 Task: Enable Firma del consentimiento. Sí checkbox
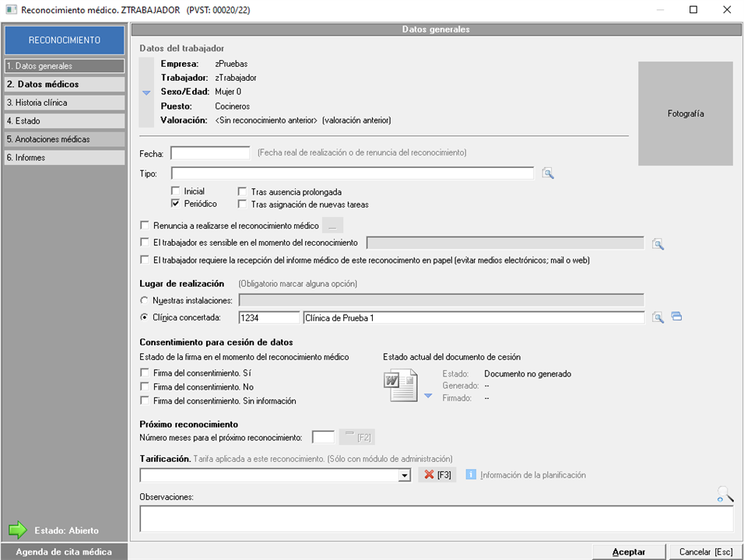(x=145, y=373)
